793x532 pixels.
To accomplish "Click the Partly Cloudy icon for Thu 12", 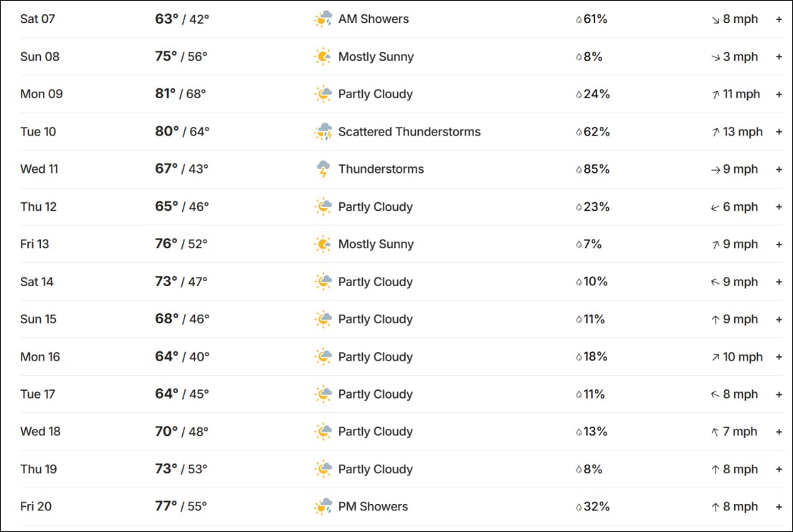I will 323,207.
